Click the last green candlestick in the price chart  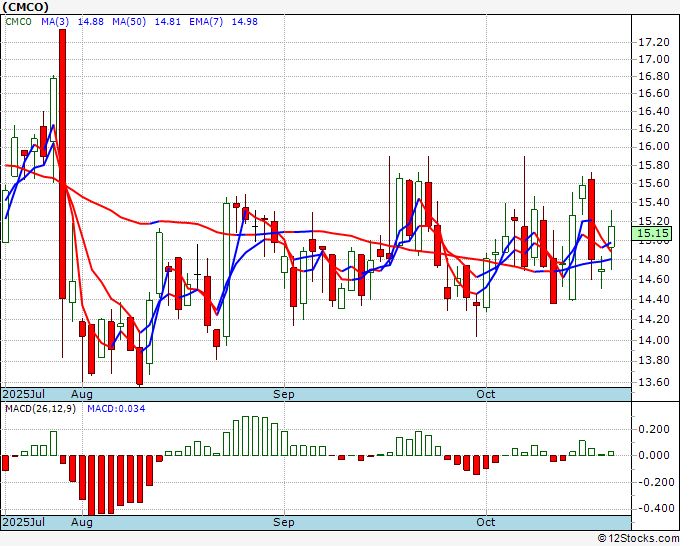611,237
